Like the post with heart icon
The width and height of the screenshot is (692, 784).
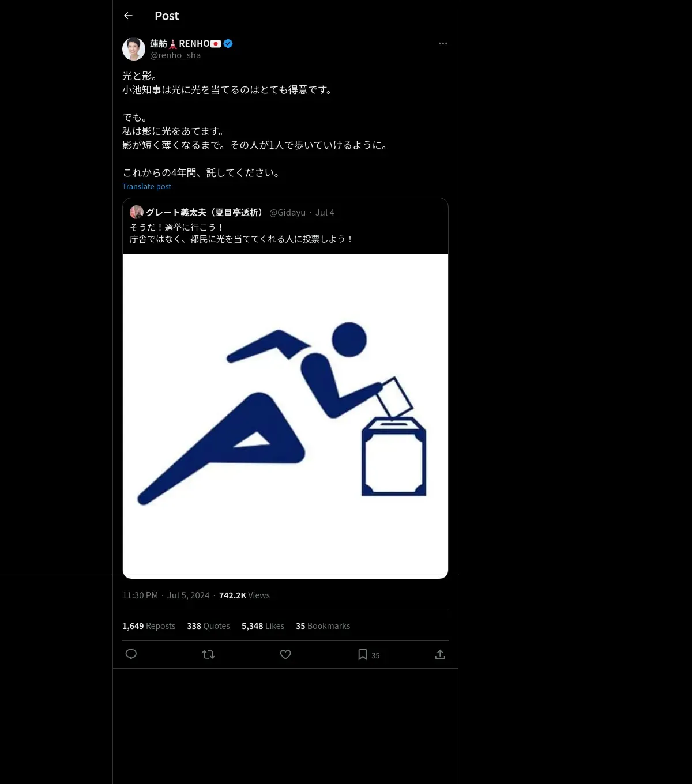pyautogui.click(x=285, y=654)
